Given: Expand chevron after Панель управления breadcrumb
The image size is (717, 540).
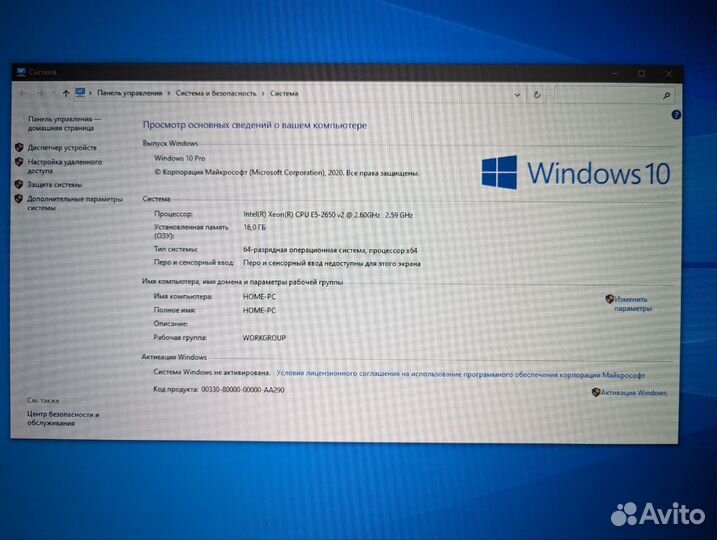Looking at the screenshot, I should pos(168,93).
